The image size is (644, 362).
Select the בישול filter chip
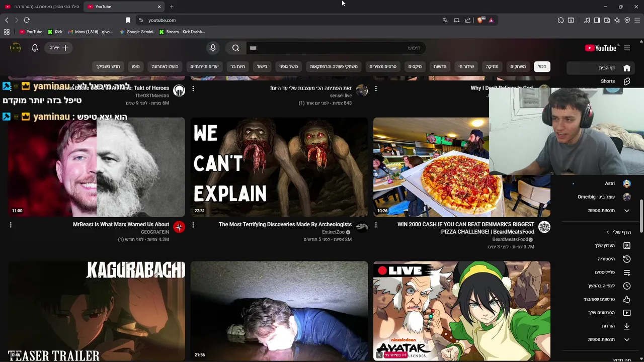tap(262, 66)
